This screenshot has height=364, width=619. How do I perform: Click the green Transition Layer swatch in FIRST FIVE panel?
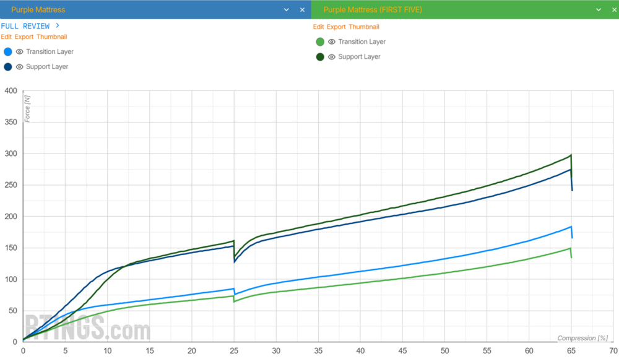[x=321, y=41]
